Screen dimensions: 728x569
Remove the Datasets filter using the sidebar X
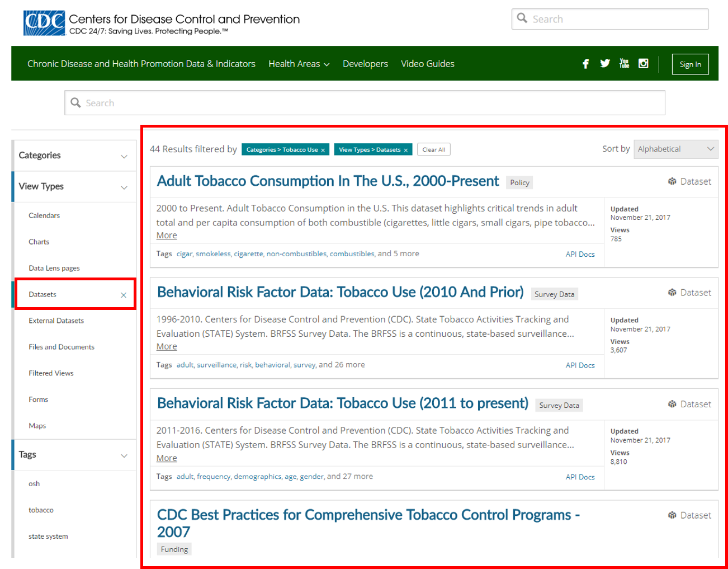124,295
